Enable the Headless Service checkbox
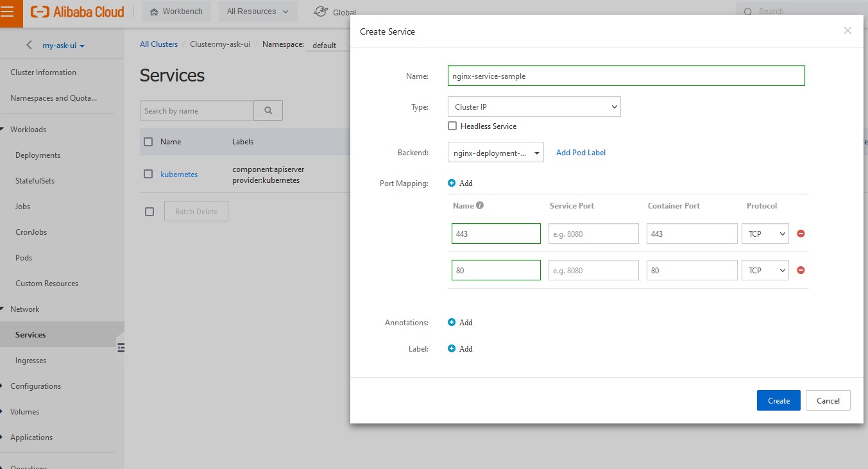This screenshot has height=469, width=868. (452, 126)
